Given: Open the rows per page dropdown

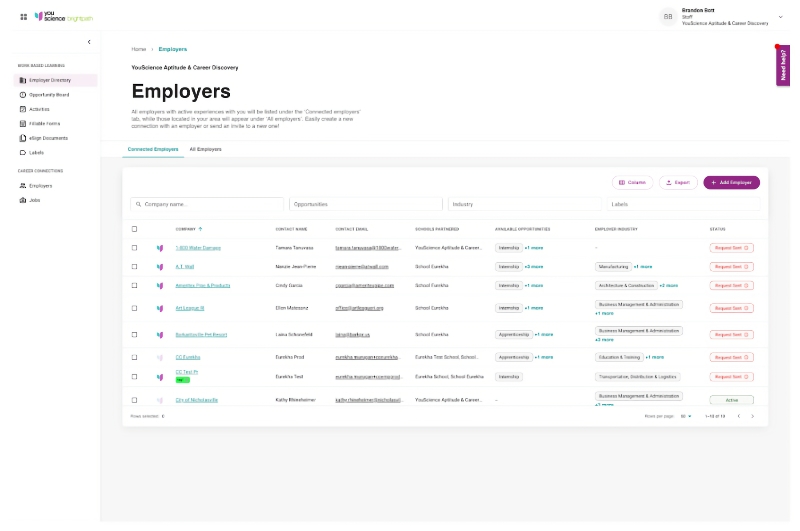Looking at the screenshot, I should [686, 416].
